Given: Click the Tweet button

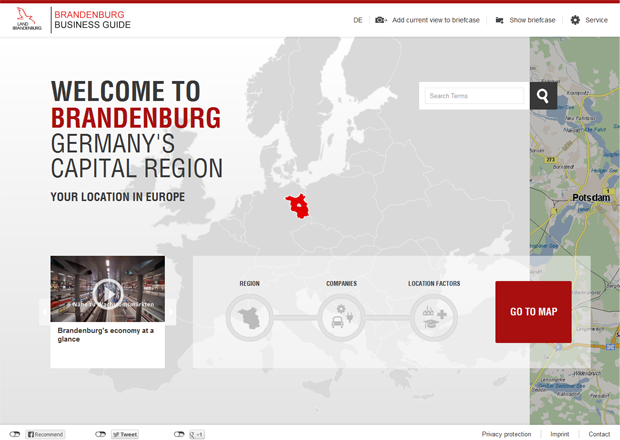Looking at the screenshot, I should (125, 434).
